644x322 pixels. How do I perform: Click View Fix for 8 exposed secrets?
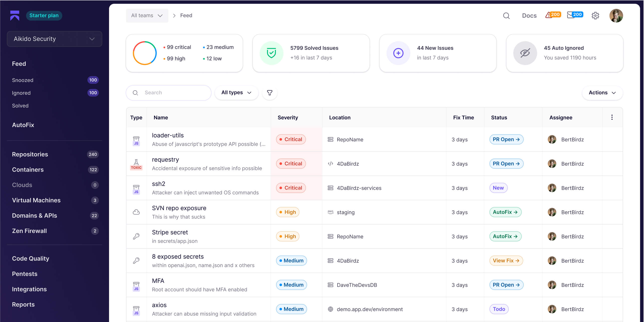tap(506, 260)
